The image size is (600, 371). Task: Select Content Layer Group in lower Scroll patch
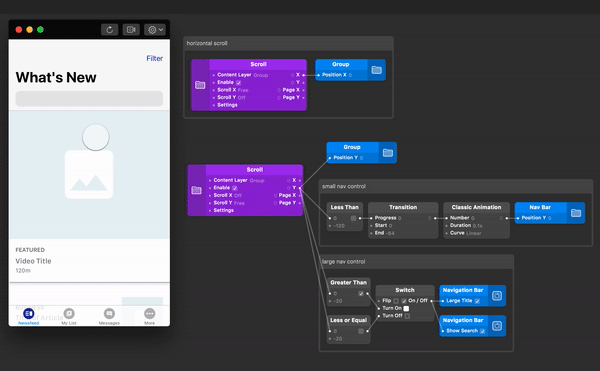click(239, 180)
